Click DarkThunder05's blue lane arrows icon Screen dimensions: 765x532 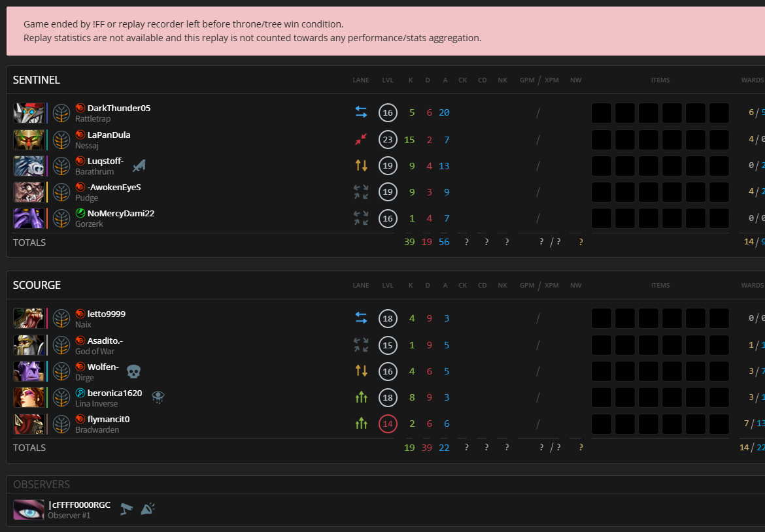click(361, 112)
